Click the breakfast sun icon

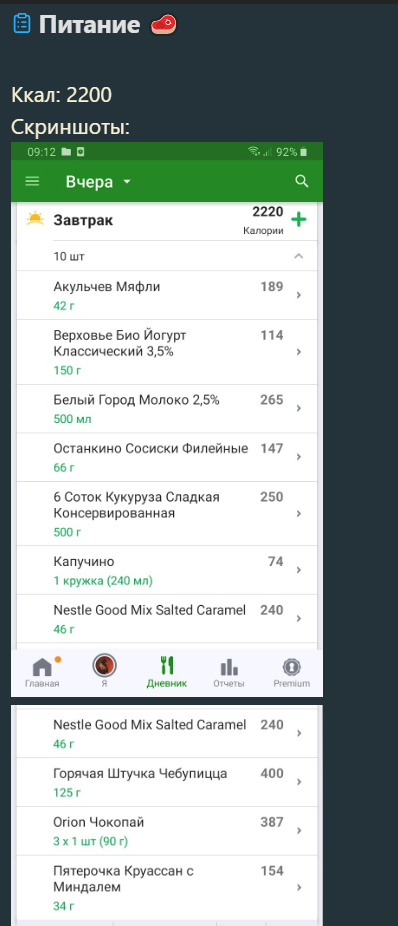tap(35, 219)
